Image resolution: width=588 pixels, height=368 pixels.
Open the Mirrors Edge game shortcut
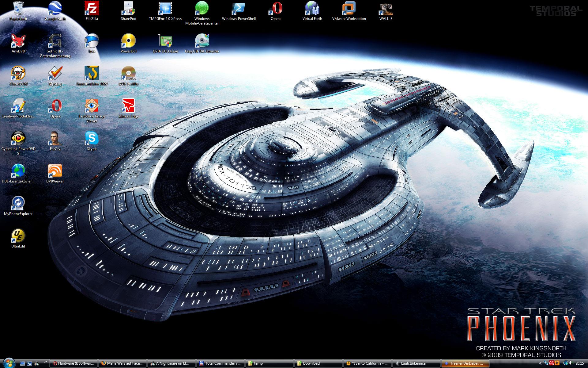128,106
